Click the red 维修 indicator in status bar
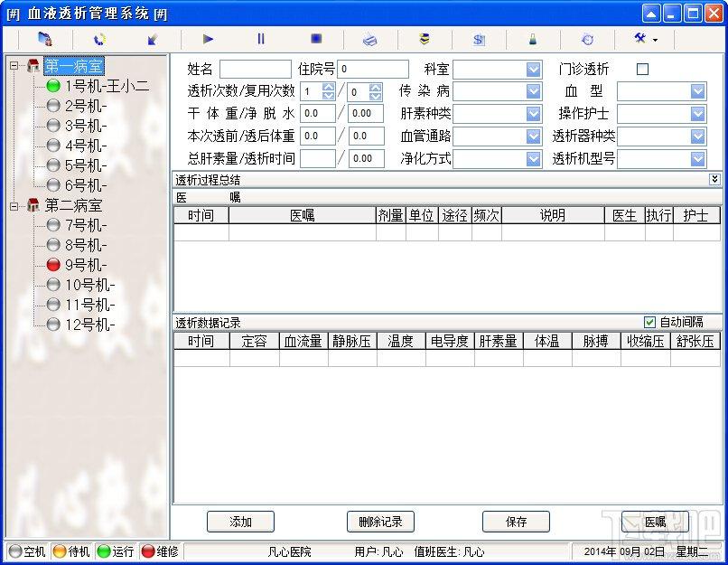 tap(148, 551)
